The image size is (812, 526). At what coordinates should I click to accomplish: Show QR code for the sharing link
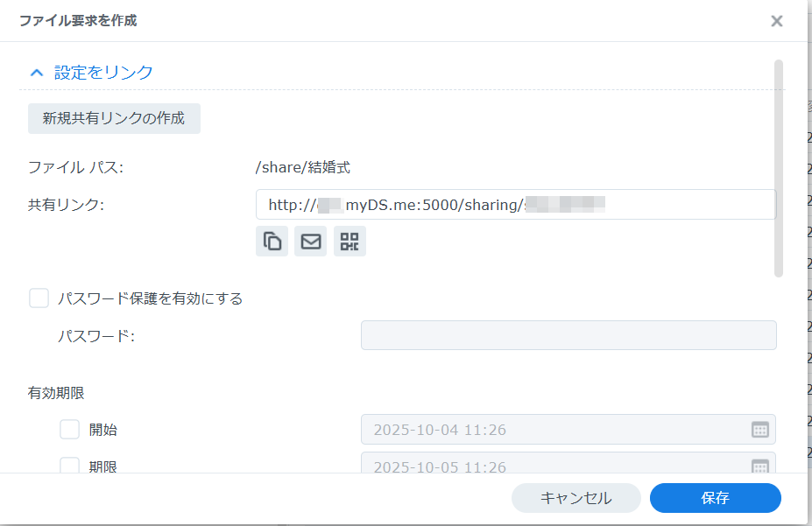coord(350,241)
